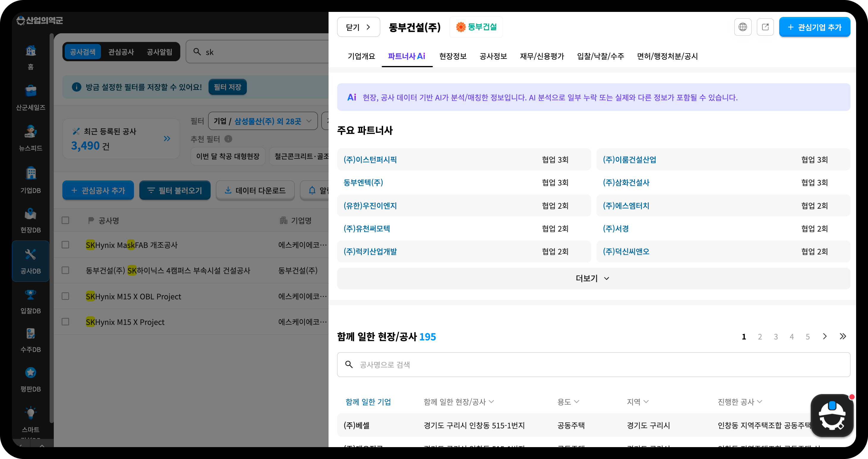Open partner (주)덕신씨앤오 link
This screenshot has height=459, width=868.
626,251
